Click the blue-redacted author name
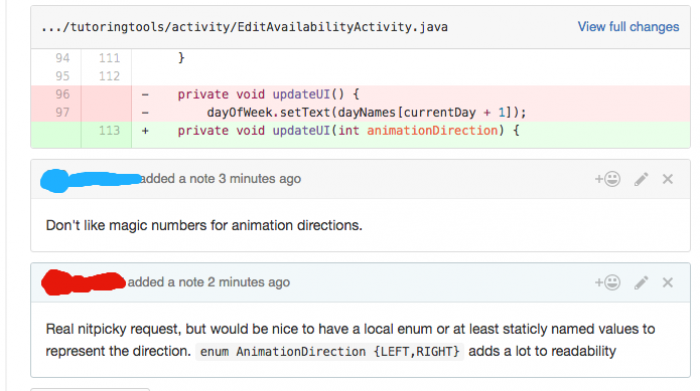Screen dimensions: 700x391 click(90, 180)
